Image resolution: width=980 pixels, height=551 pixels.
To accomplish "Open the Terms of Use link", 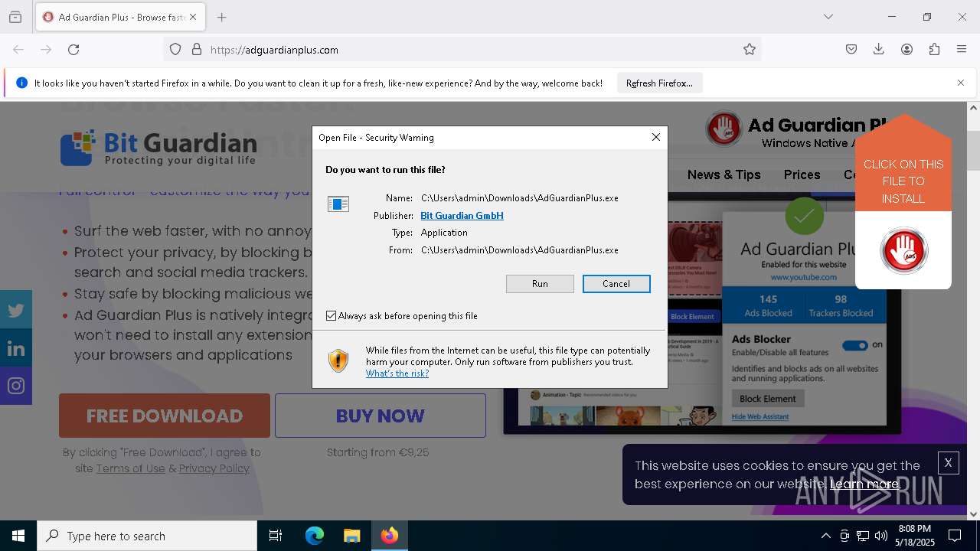I will pos(130,468).
